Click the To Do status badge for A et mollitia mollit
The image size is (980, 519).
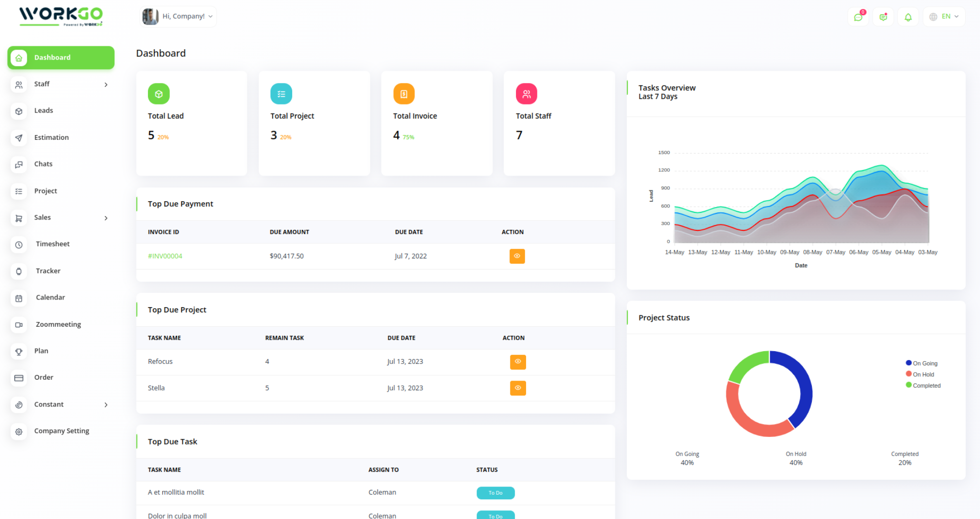495,493
